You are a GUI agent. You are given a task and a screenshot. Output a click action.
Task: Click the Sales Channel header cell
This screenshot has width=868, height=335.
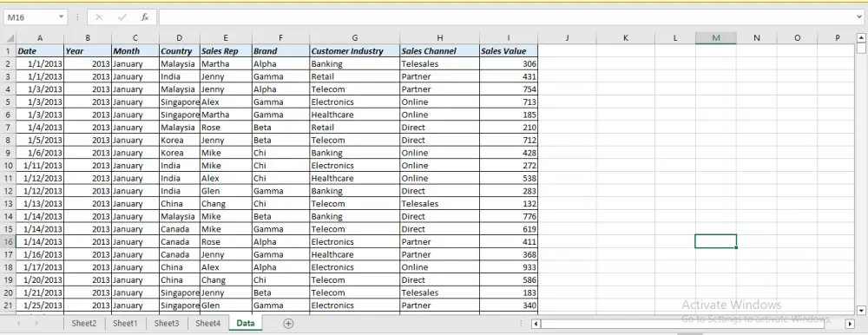439,51
